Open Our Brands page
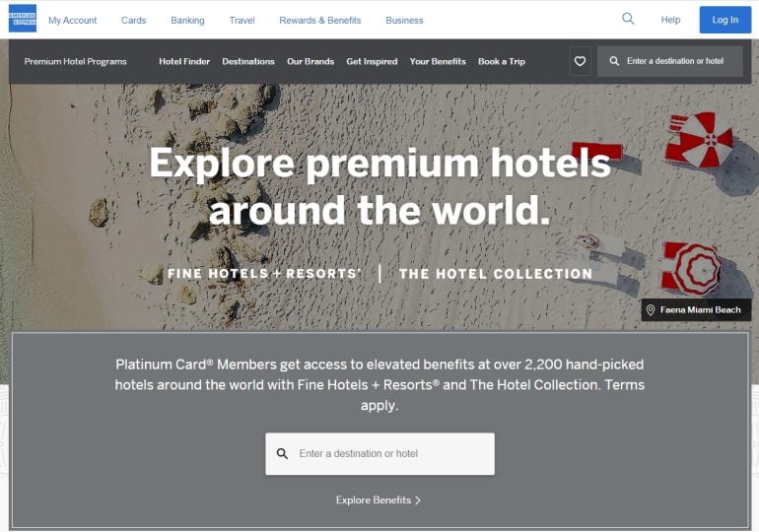Image resolution: width=759 pixels, height=532 pixels. (x=310, y=61)
